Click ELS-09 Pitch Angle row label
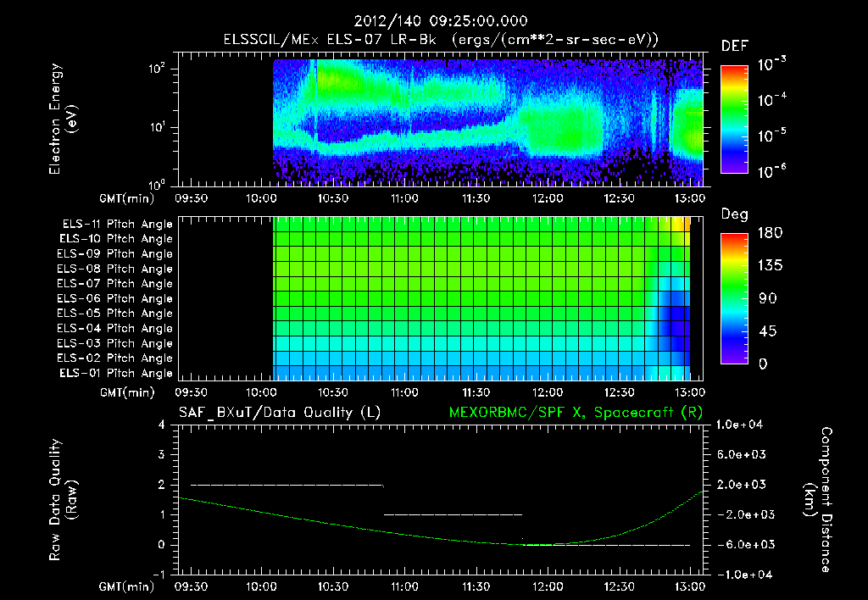The width and height of the screenshot is (868, 600). [114, 254]
